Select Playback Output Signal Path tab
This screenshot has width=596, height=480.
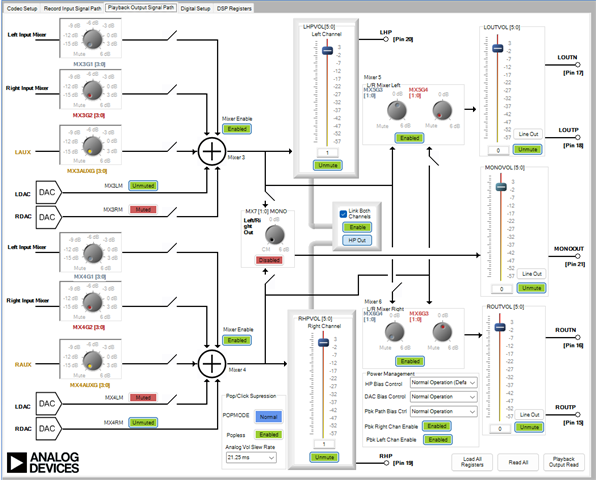coord(141,8)
